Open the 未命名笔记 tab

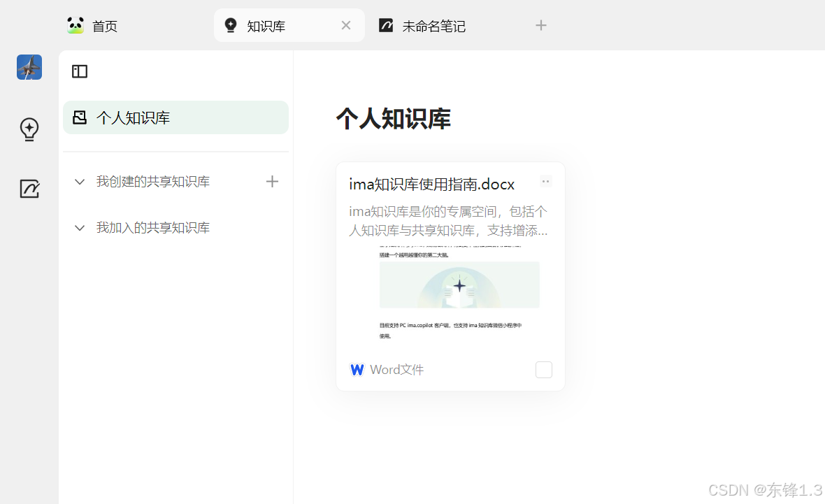(x=433, y=26)
